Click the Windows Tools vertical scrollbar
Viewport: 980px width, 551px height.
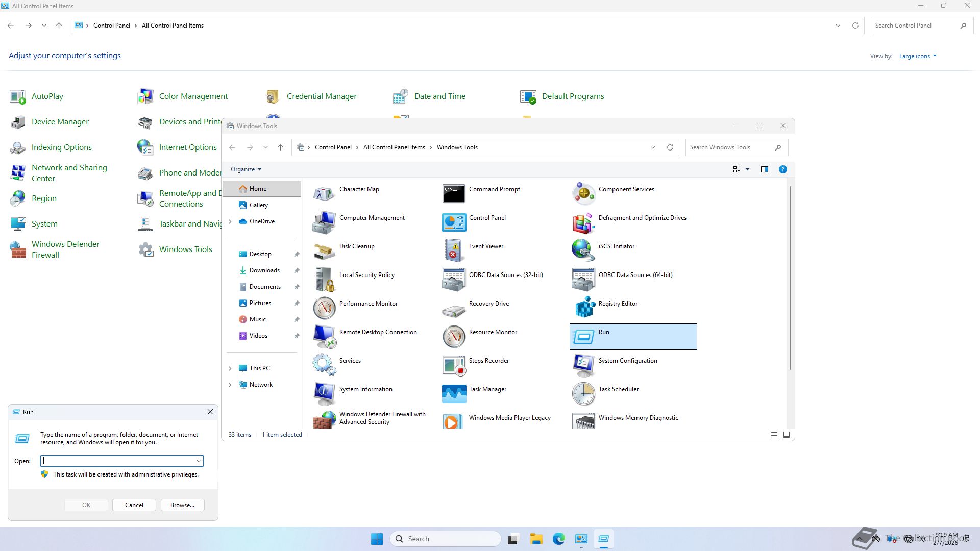pos(790,278)
